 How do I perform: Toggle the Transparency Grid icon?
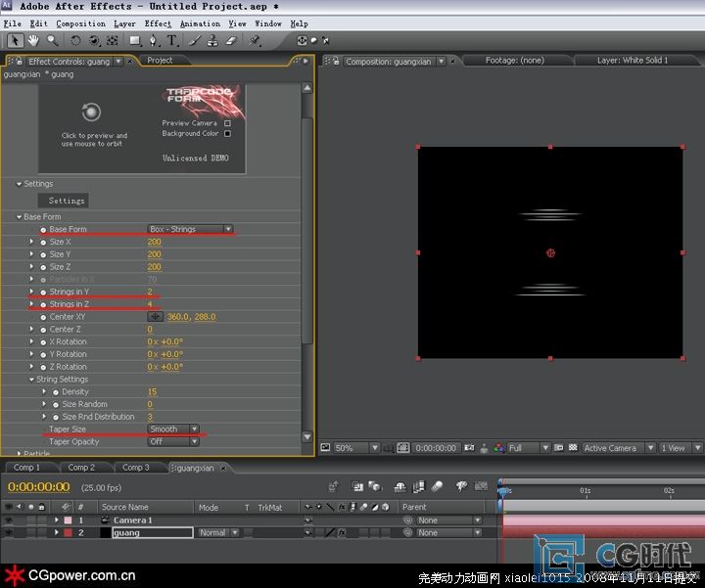click(x=573, y=448)
